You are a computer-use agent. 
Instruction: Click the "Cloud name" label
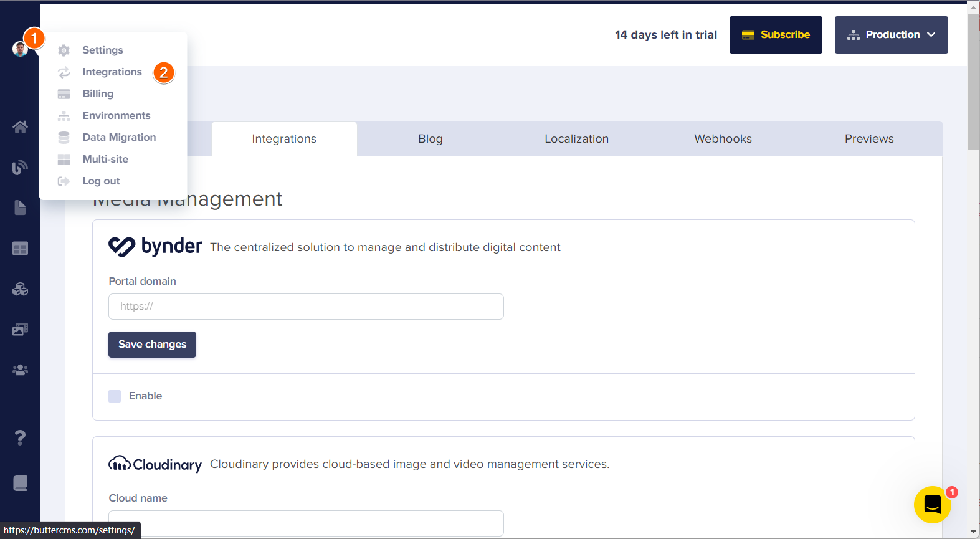point(138,498)
